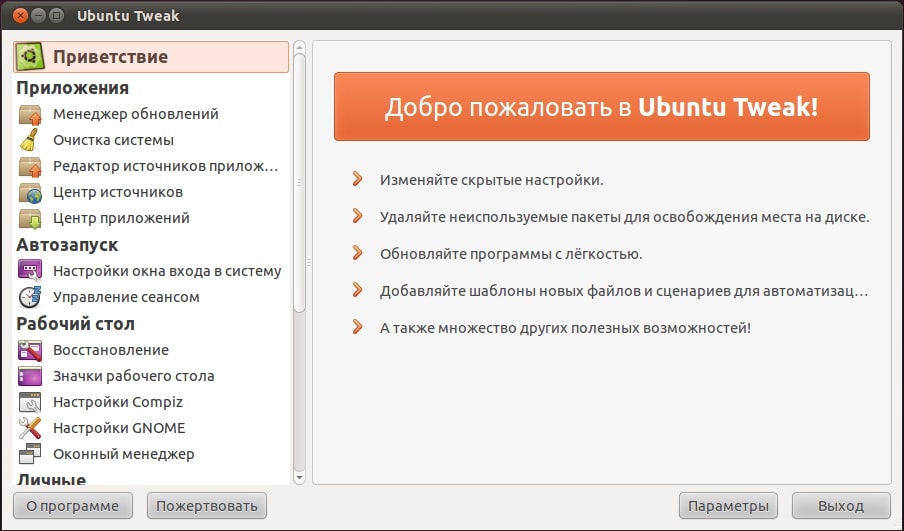Click the Рабочий стол section header
The height and width of the screenshot is (531, 904).
pyautogui.click(x=76, y=323)
